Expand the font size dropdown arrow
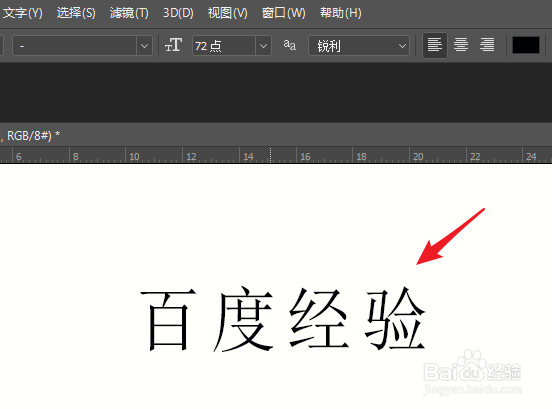The height and width of the screenshot is (409, 552). pos(263,46)
